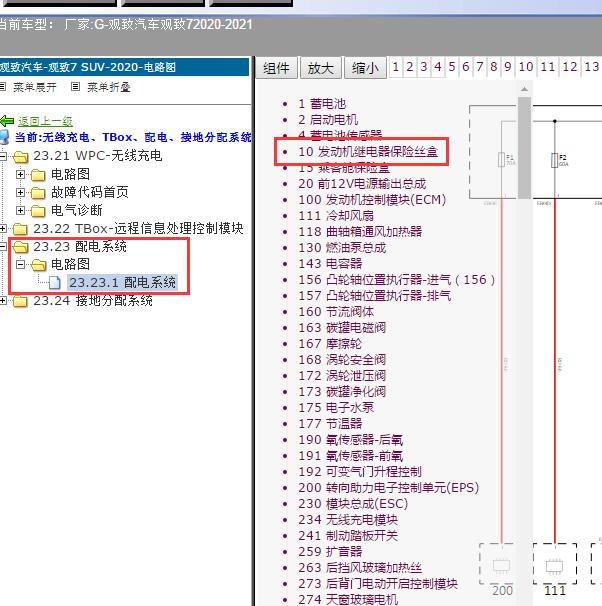This screenshot has height=606, width=602.
Task: Select 273 后背门电动开启控制模块
Action: tap(378, 584)
